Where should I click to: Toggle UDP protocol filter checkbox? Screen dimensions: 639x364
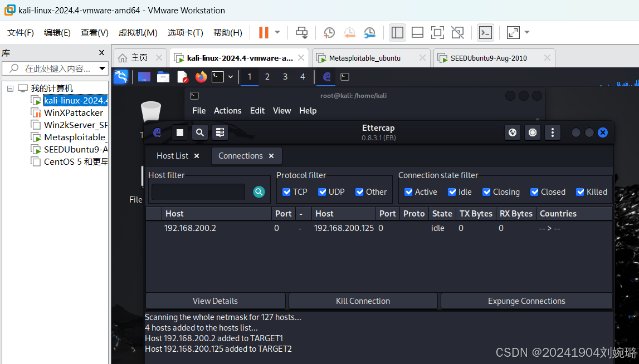(x=322, y=192)
